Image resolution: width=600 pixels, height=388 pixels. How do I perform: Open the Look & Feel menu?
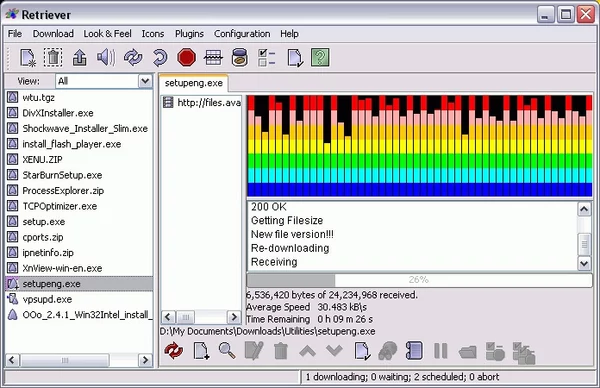point(108,34)
